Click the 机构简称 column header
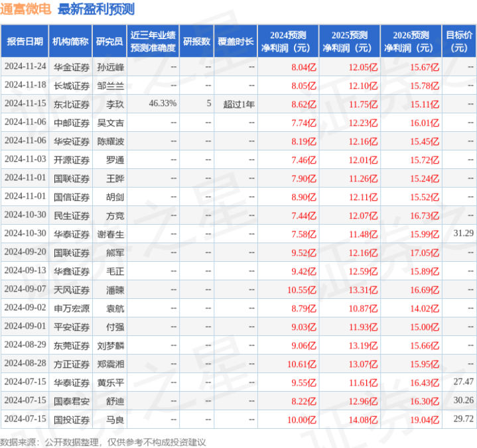This screenshot has height=448, width=477. point(70,41)
